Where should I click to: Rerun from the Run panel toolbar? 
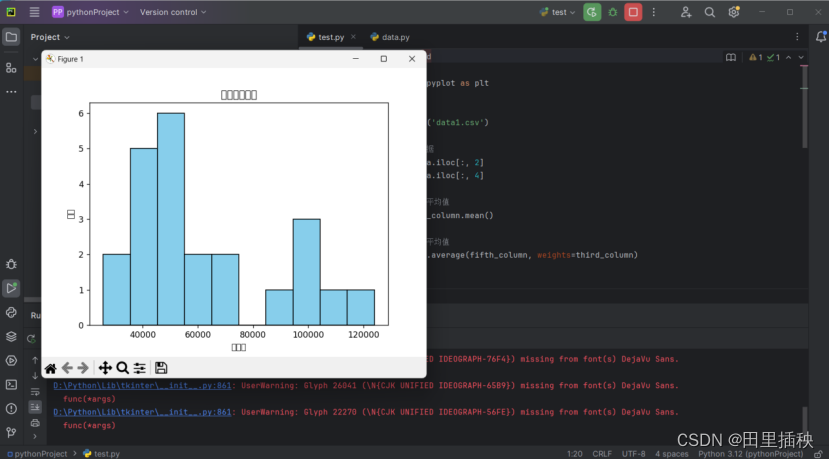[x=32, y=338]
